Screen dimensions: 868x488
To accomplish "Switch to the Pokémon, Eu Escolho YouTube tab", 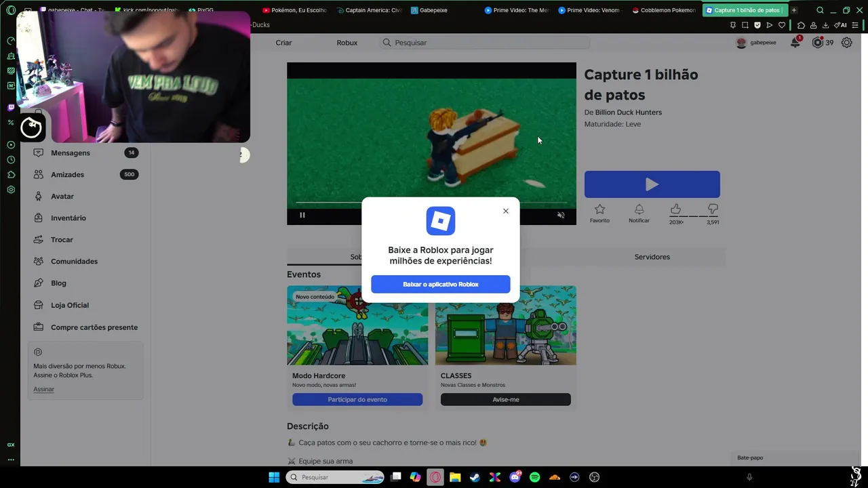I will (294, 10).
